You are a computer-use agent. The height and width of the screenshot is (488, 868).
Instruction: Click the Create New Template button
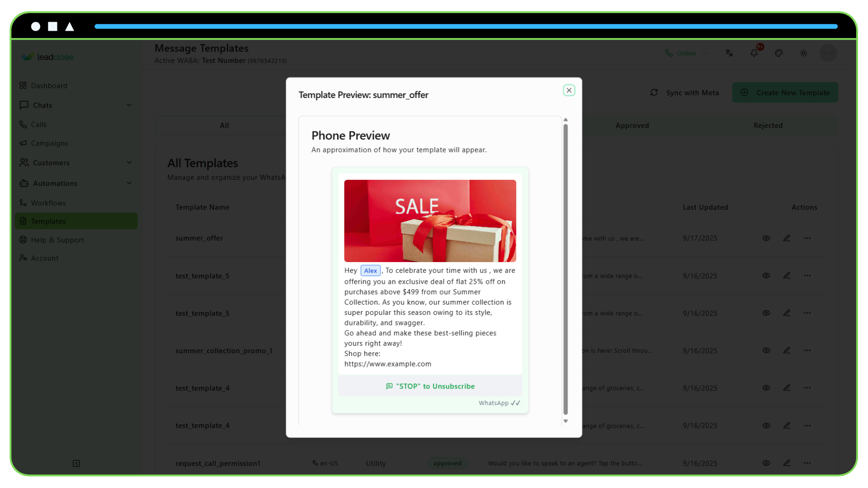click(785, 92)
